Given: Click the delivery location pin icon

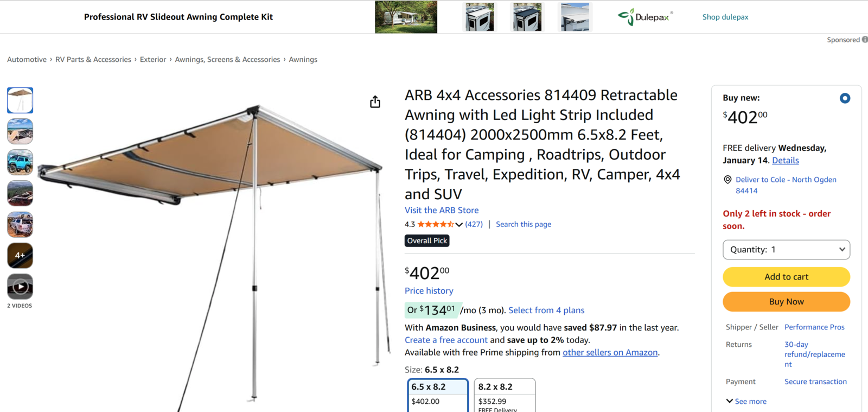Looking at the screenshot, I should coord(727,180).
